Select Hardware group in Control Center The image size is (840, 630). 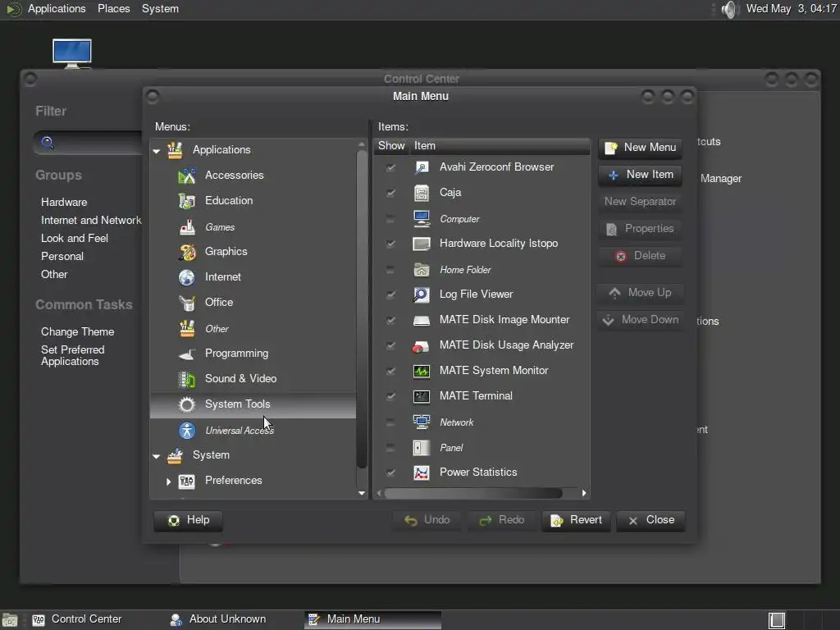[64, 203]
